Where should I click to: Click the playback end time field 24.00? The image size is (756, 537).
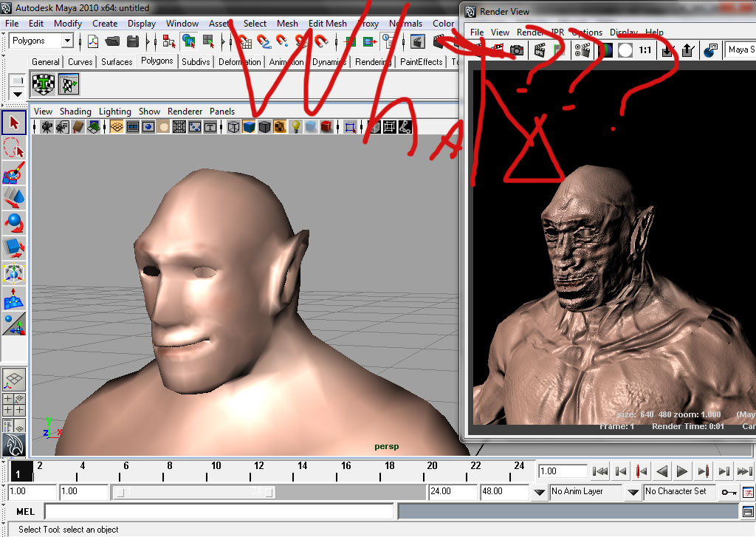pos(452,492)
